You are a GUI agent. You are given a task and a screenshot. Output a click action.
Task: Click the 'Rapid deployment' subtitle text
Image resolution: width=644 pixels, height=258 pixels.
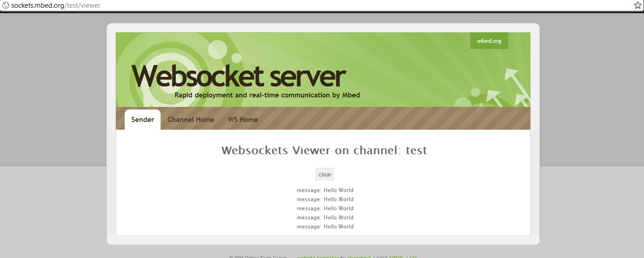point(267,95)
